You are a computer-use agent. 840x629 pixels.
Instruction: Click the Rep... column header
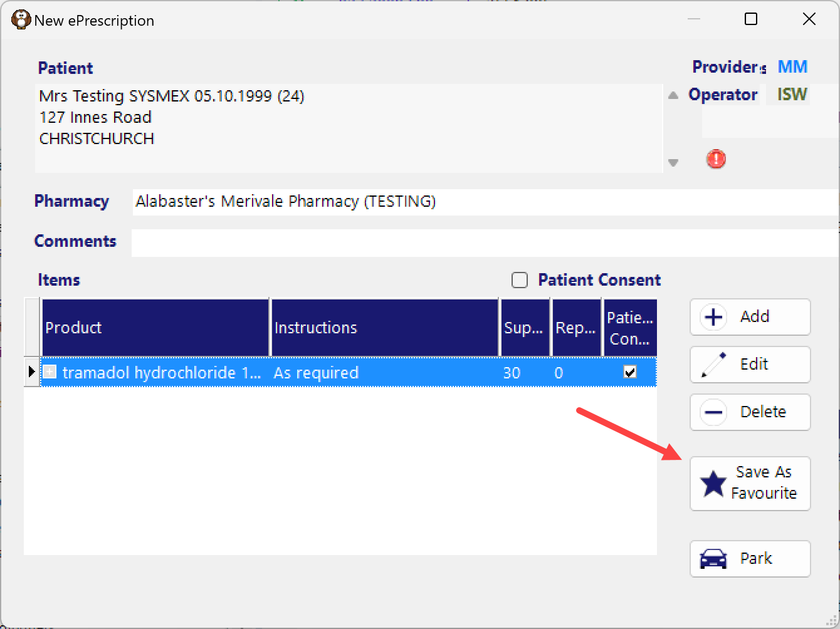(x=577, y=328)
